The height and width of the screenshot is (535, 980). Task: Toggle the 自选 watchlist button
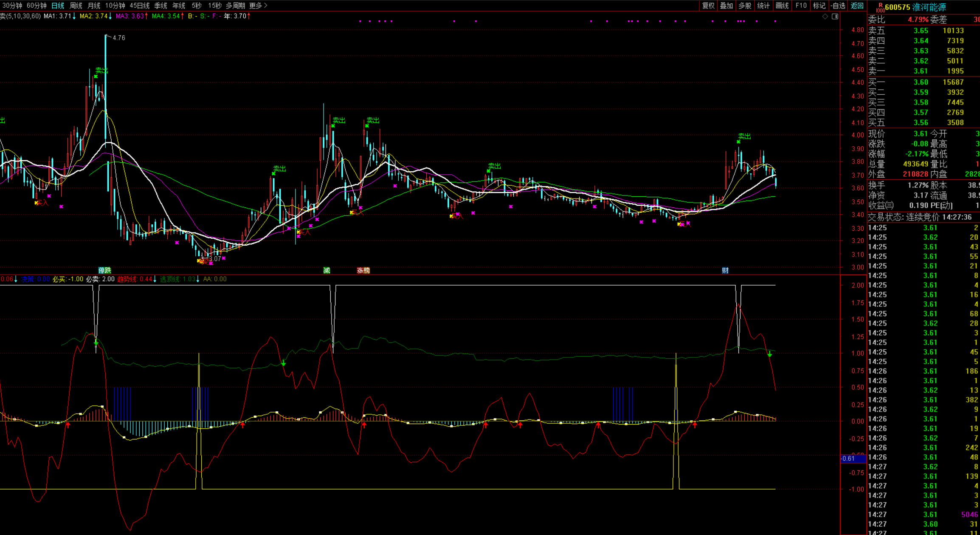click(x=838, y=6)
